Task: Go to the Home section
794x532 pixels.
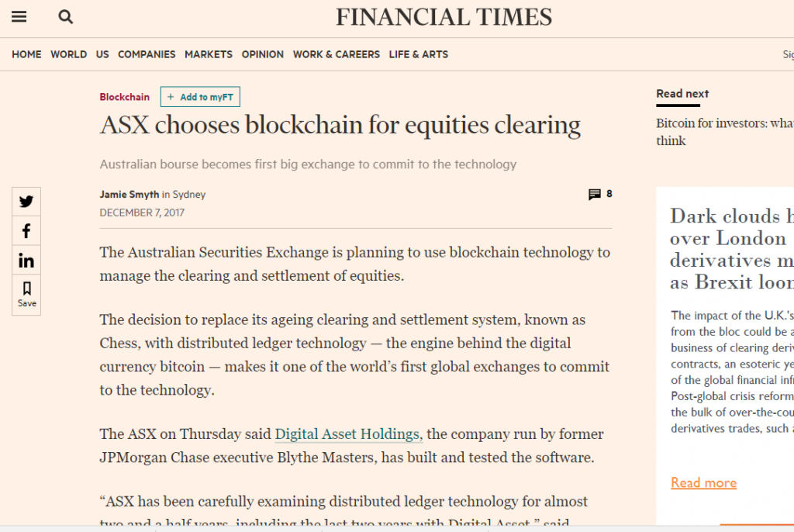Action: point(27,54)
